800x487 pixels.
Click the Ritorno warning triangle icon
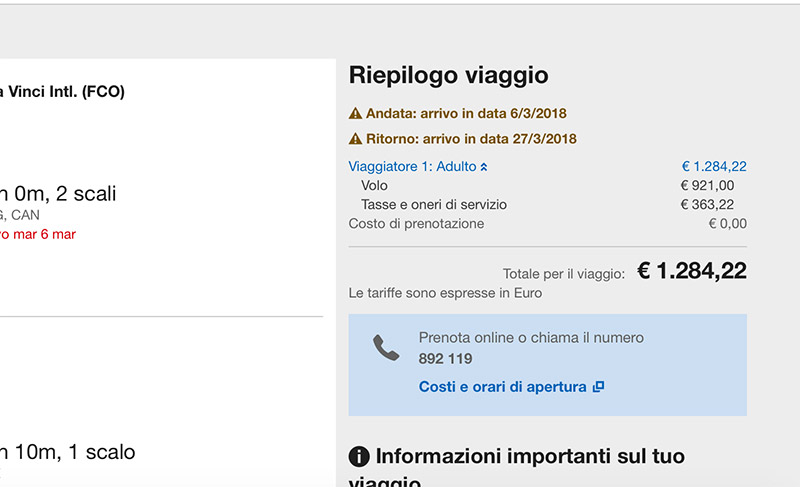click(355, 139)
